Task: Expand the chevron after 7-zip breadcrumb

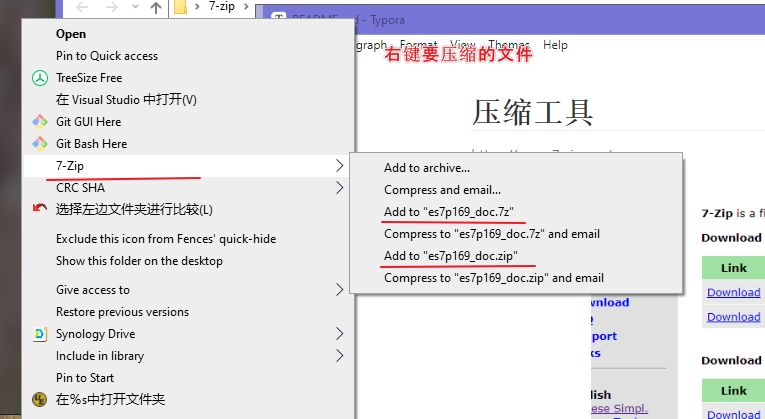Action: tap(246, 7)
